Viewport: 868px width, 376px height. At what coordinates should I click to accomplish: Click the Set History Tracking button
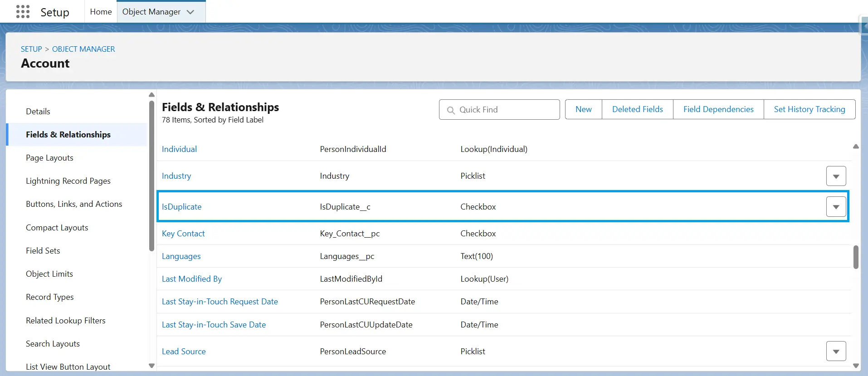coord(809,109)
